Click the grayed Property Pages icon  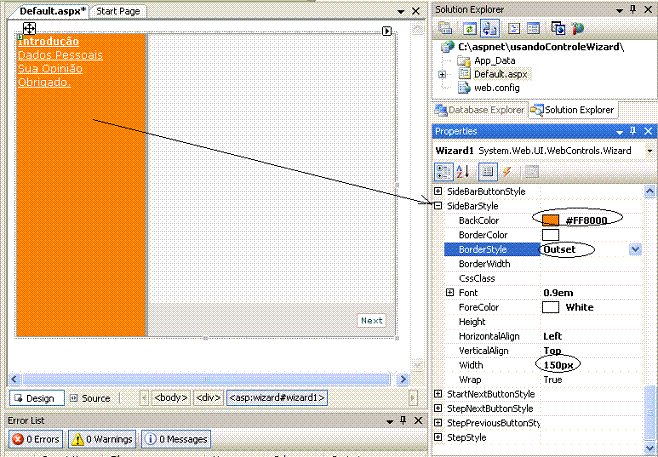click(532, 172)
